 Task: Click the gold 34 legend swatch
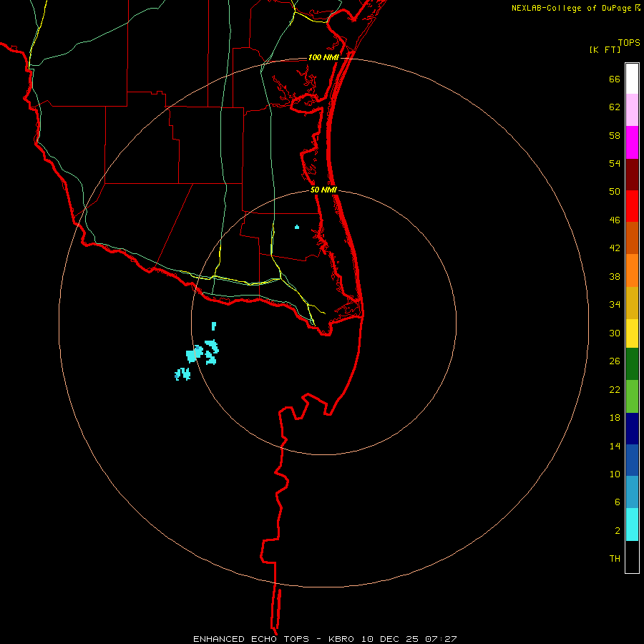coord(632,303)
